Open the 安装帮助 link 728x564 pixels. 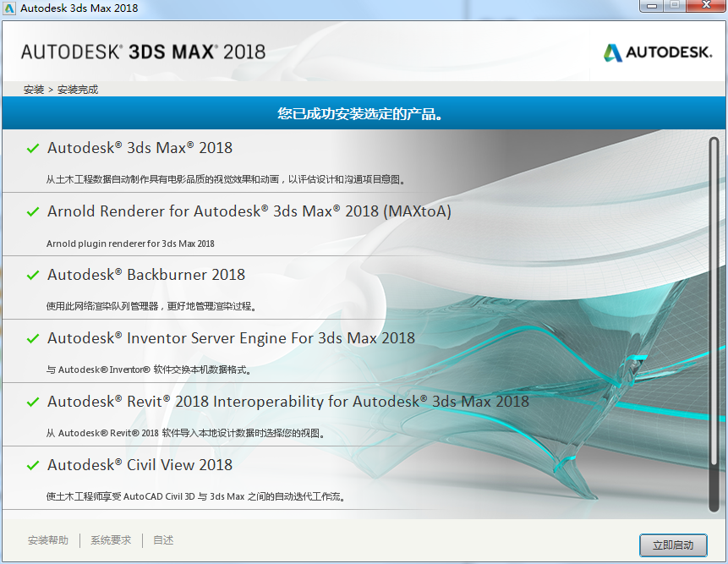(x=48, y=539)
